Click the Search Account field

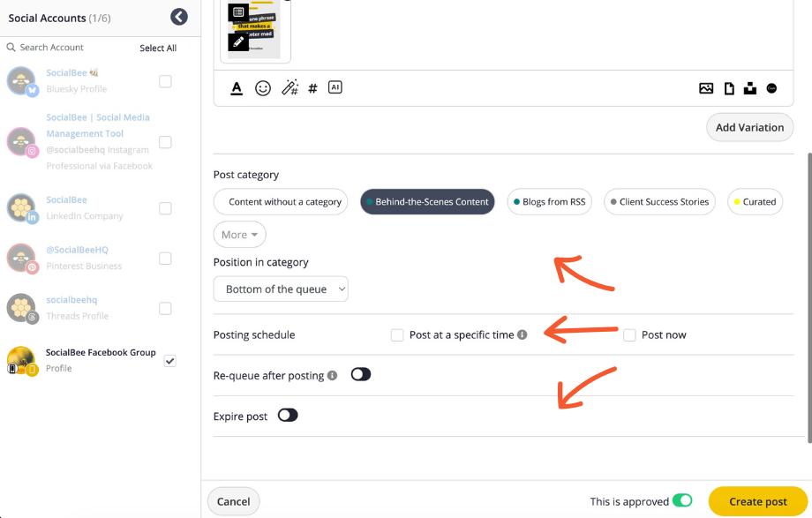71,48
